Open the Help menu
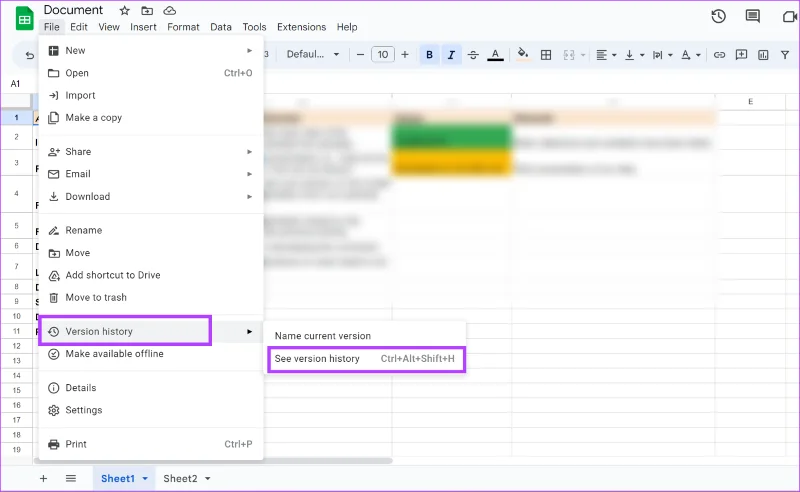Screen dimensions: 800x492 (347, 27)
